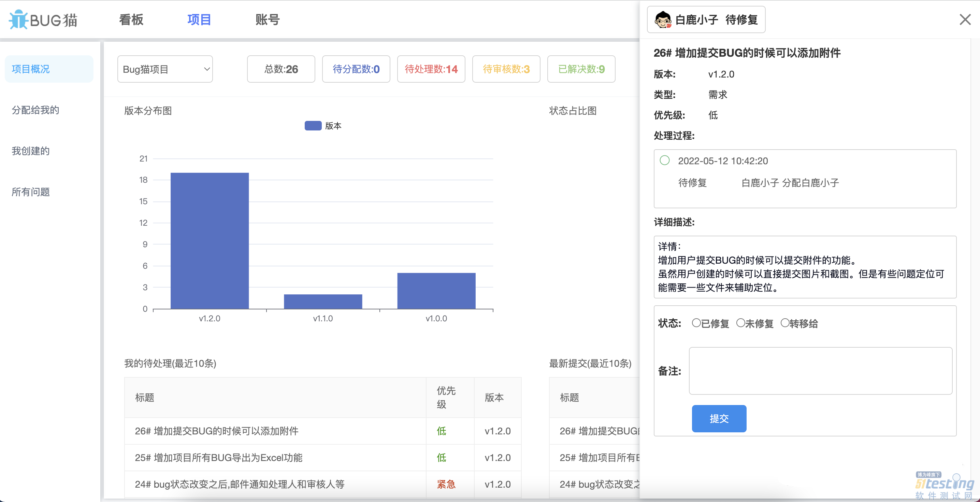Click the 最新提交(最近10条) heading

click(x=590, y=363)
